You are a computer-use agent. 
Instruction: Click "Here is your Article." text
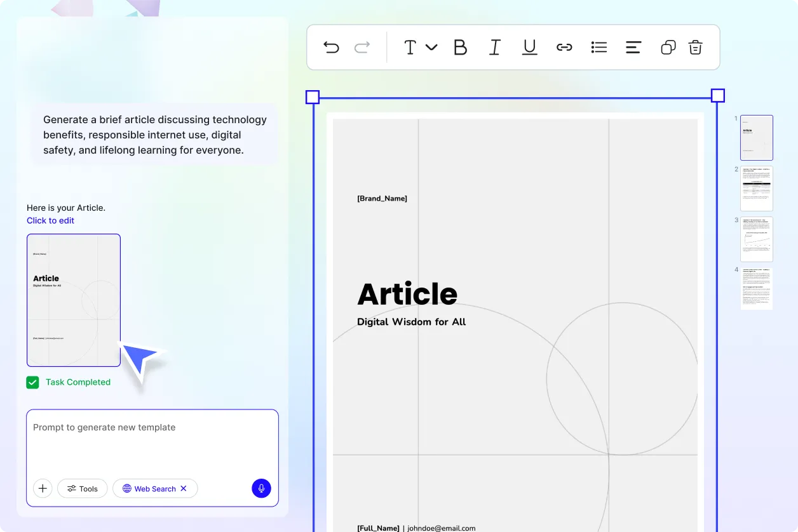tap(66, 208)
